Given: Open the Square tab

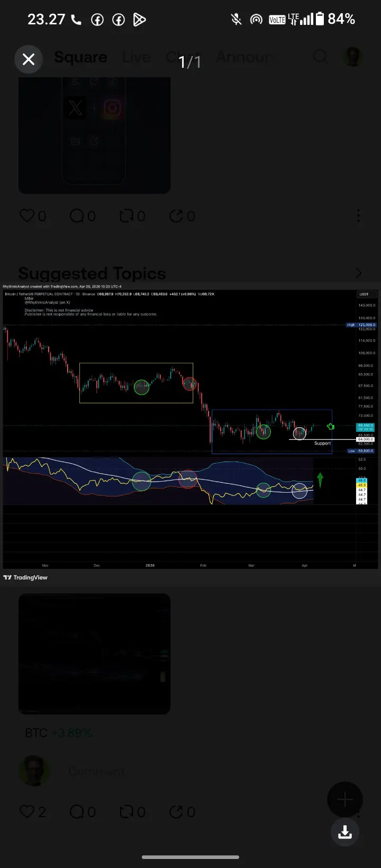Looking at the screenshot, I should (x=80, y=57).
